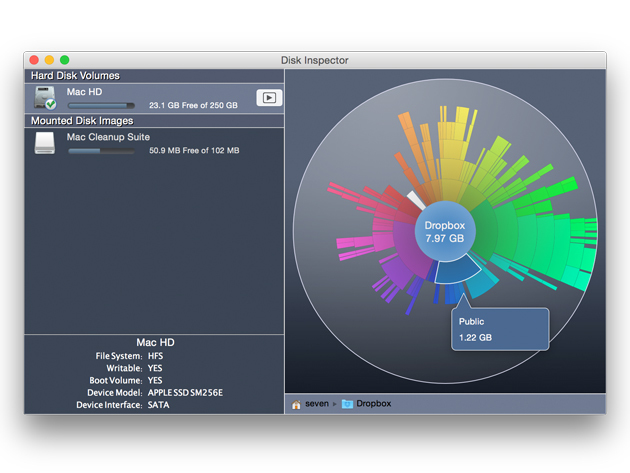Click the Mac HD title in the info panel
Viewport: 630px width, 473px height.
coord(155,342)
